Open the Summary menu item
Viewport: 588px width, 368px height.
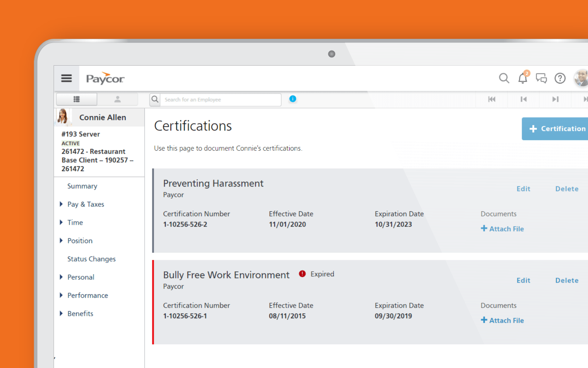(x=82, y=186)
